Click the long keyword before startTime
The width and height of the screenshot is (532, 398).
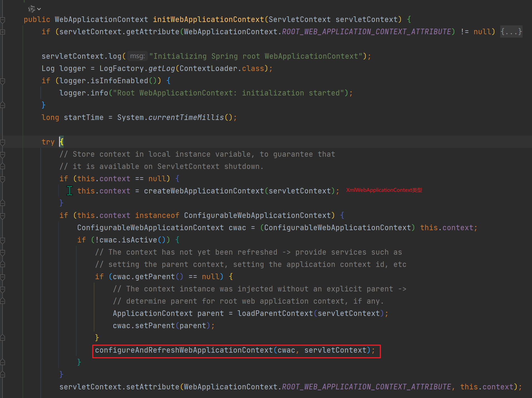point(50,117)
